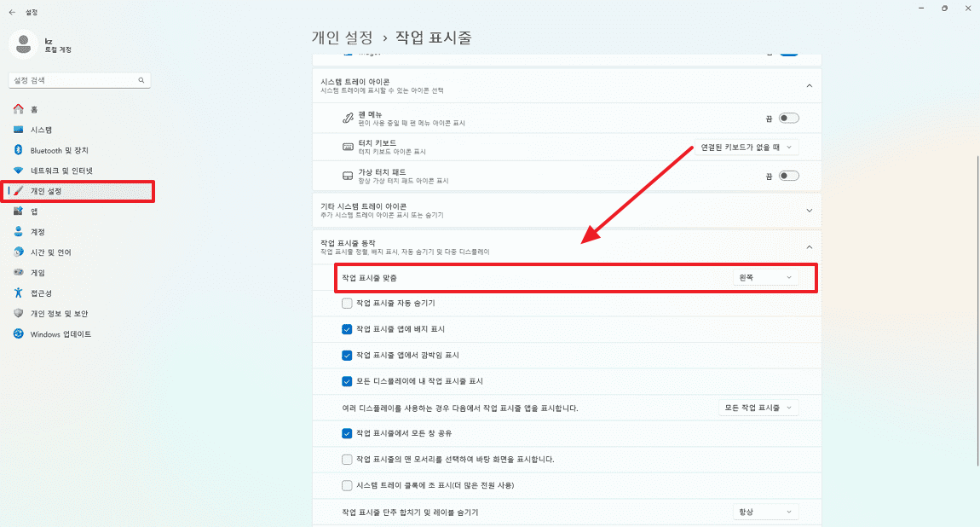Uncheck 작업 표시줄 앱에서 깜박임 표시
The width and height of the screenshot is (980, 527).
coord(347,355)
